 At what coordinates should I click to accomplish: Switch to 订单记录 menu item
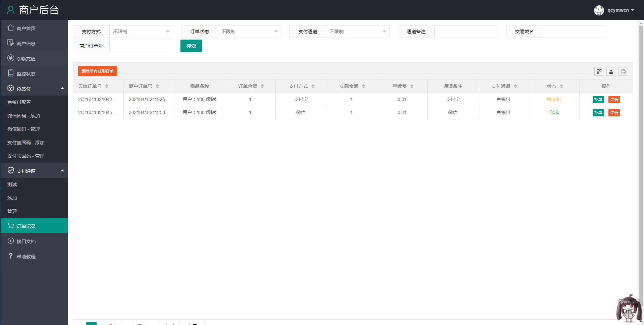[26, 226]
